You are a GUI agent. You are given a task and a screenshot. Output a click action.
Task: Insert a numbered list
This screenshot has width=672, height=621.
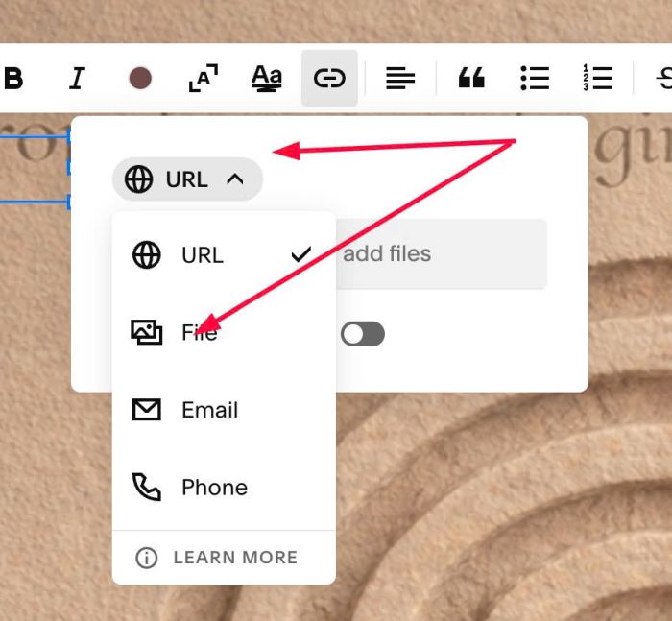[x=597, y=78]
